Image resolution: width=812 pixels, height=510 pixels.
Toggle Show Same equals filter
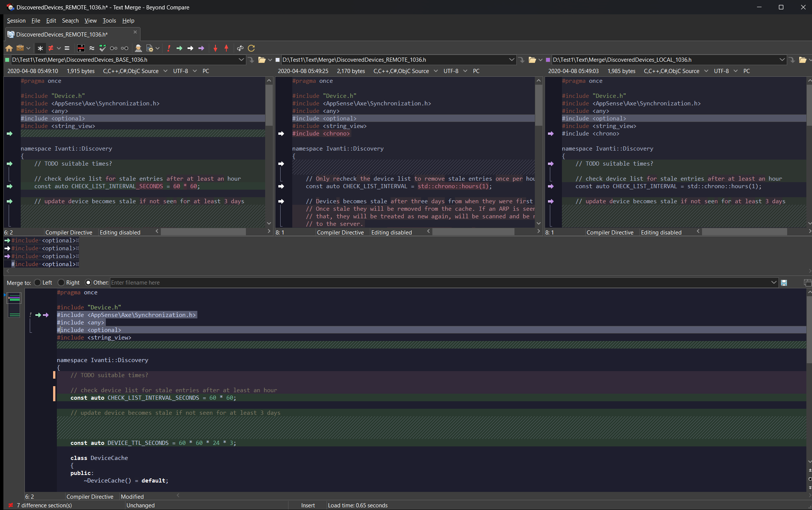click(67, 48)
